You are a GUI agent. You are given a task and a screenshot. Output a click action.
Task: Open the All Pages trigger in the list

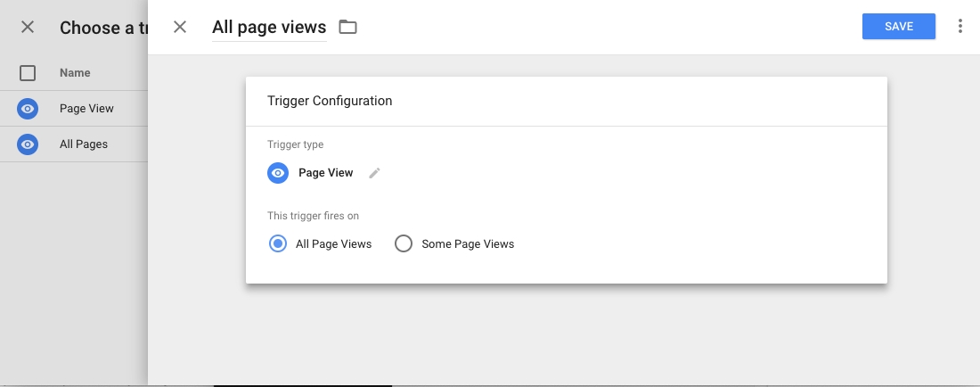[84, 144]
